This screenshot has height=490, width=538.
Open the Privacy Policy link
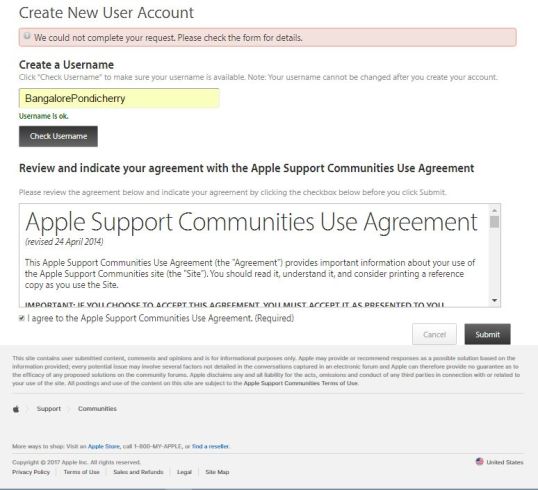pyautogui.click(x=31, y=472)
